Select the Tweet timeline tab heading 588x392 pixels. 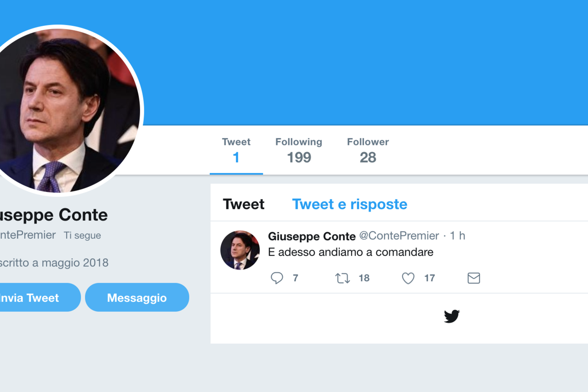(x=243, y=204)
